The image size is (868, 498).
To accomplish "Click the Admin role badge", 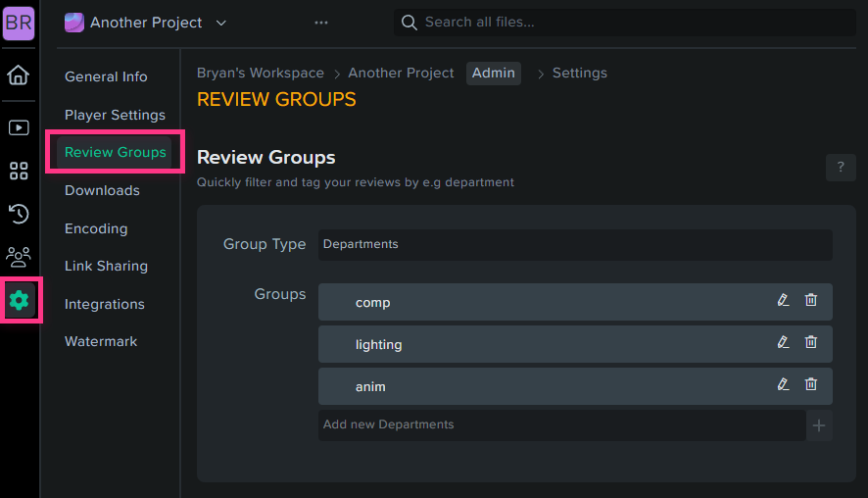I will click(493, 74).
